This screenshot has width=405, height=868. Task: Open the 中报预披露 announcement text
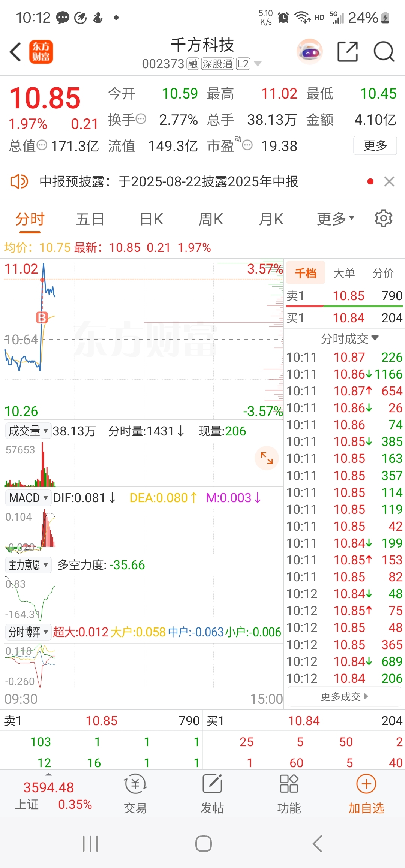169,182
